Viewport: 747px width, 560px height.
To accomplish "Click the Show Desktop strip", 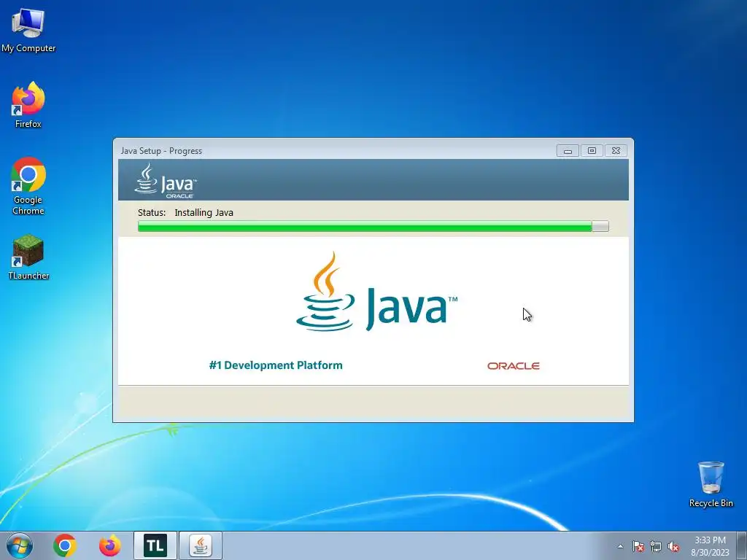I will coord(741,545).
